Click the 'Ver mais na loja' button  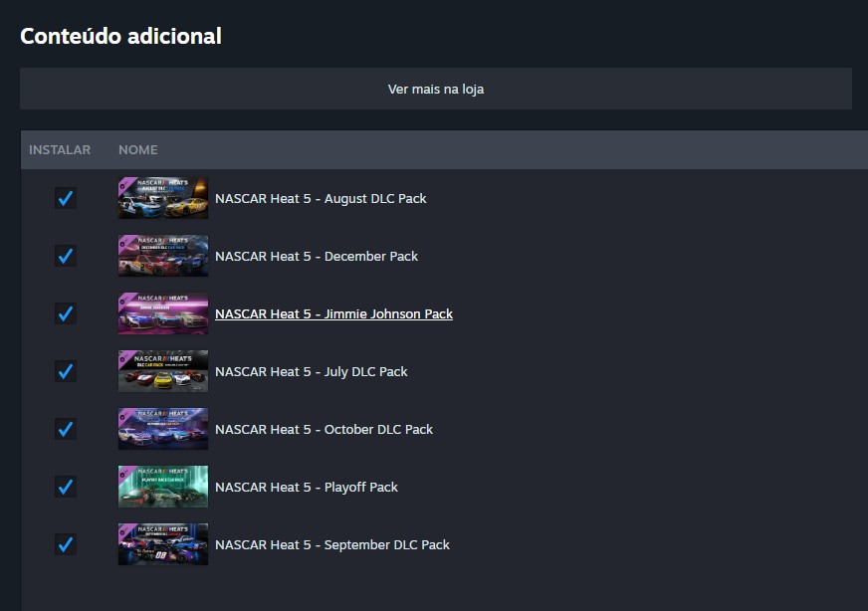tap(436, 89)
